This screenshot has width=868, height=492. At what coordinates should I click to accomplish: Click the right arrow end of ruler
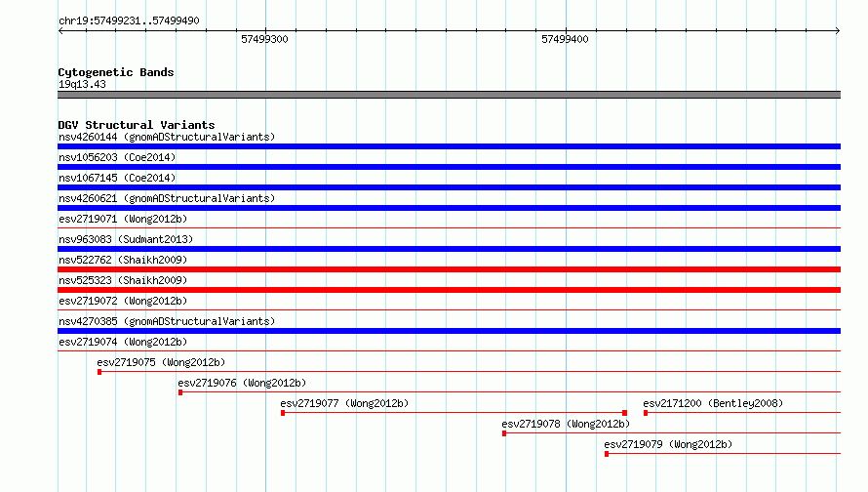coord(838,30)
